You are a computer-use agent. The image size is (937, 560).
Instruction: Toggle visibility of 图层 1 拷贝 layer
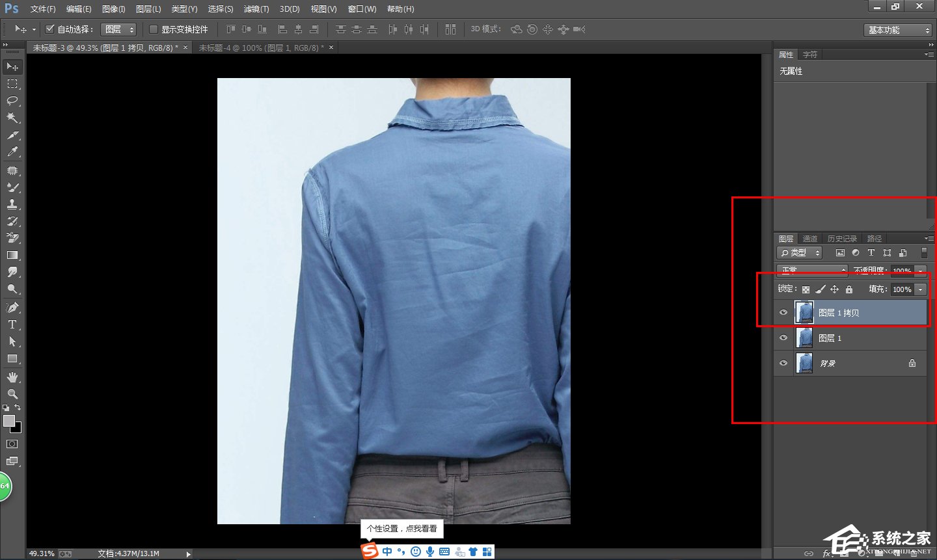(x=783, y=312)
